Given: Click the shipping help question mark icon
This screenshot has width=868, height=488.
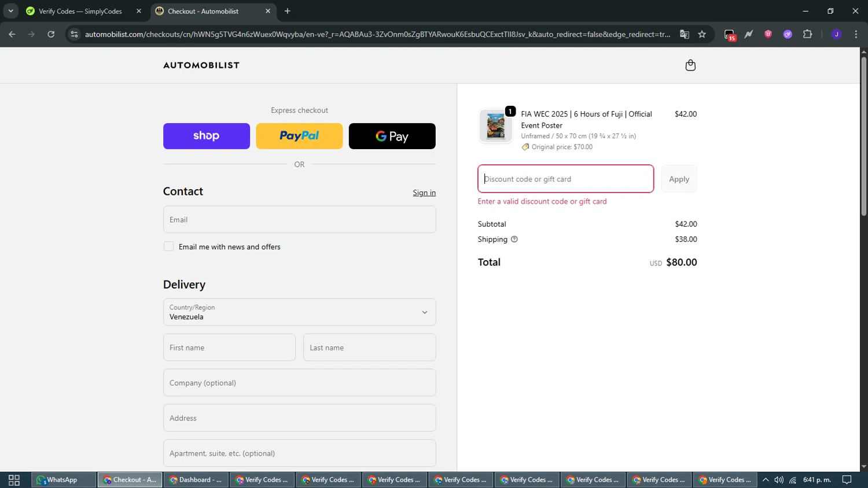Looking at the screenshot, I should coord(514,239).
